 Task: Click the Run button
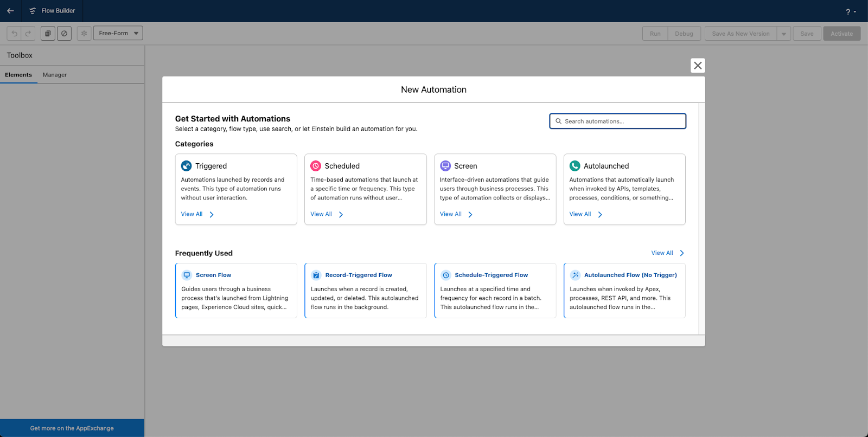(x=655, y=34)
